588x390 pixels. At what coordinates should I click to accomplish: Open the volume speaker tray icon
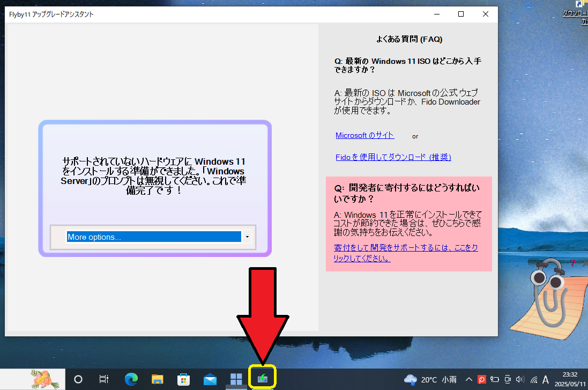click(520, 379)
